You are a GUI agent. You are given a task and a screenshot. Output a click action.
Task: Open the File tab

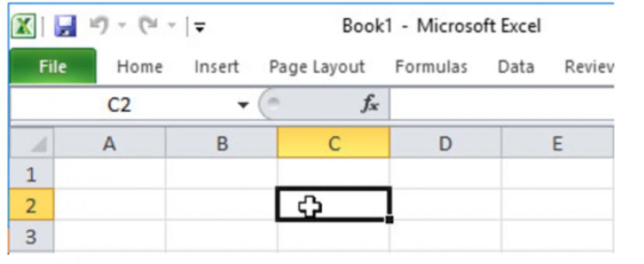click(x=53, y=67)
